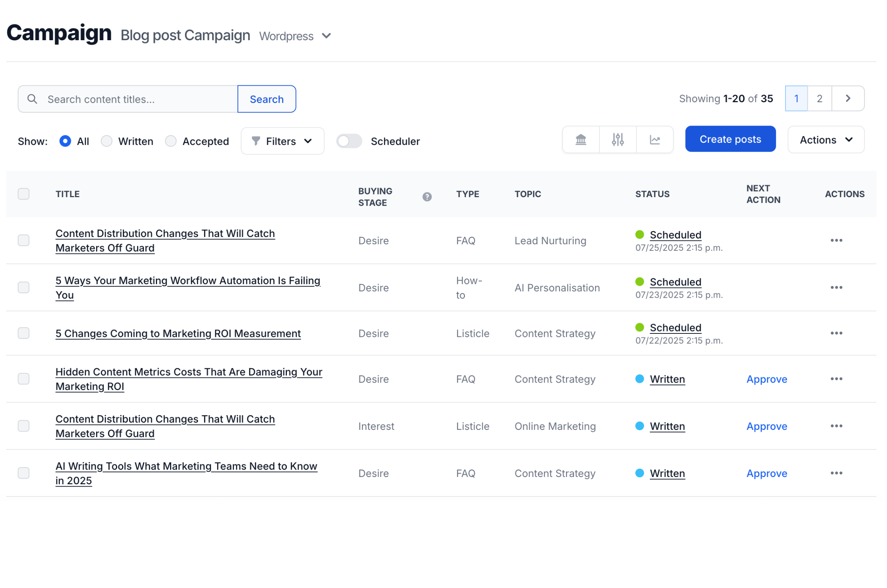Open the bank/archive view icon
This screenshot has width=887, height=588.
(x=581, y=140)
